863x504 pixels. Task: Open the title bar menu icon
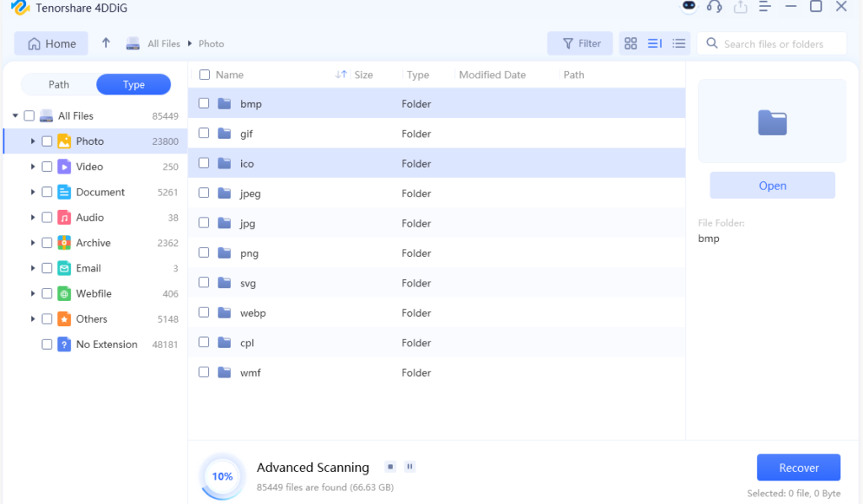765,7
